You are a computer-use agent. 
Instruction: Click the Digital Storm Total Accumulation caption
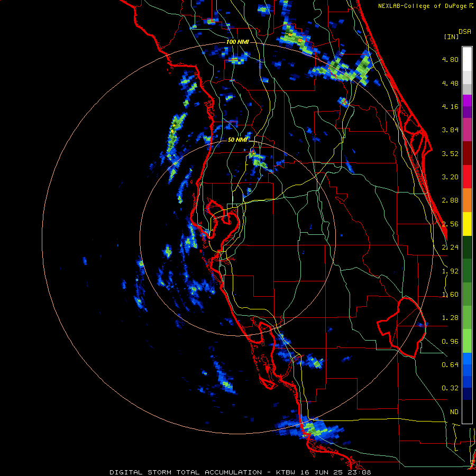[240, 472]
